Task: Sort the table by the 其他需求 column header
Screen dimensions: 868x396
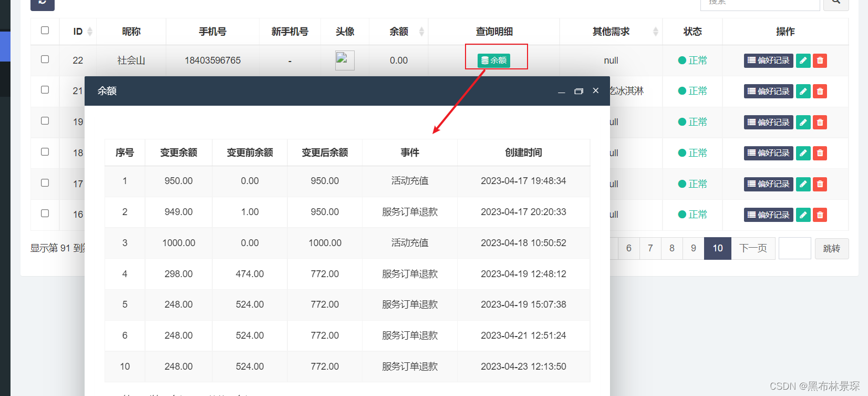Action: [611, 32]
